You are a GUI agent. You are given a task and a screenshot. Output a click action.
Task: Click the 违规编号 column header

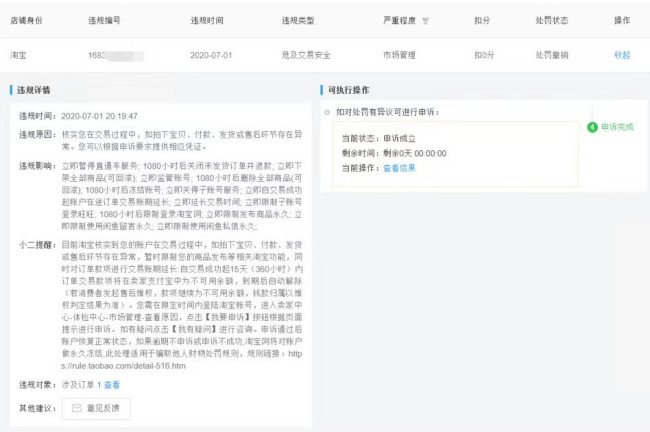[x=104, y=20]
